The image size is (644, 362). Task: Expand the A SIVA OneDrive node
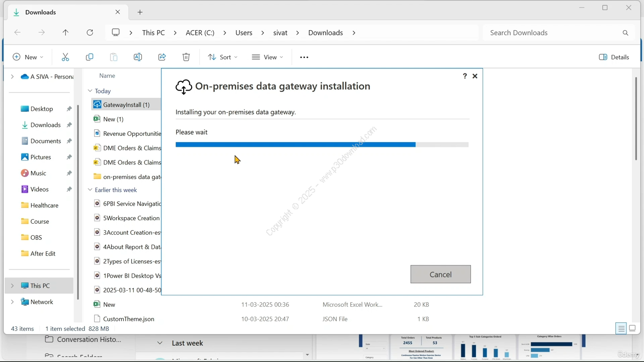(x=13, y=76)
